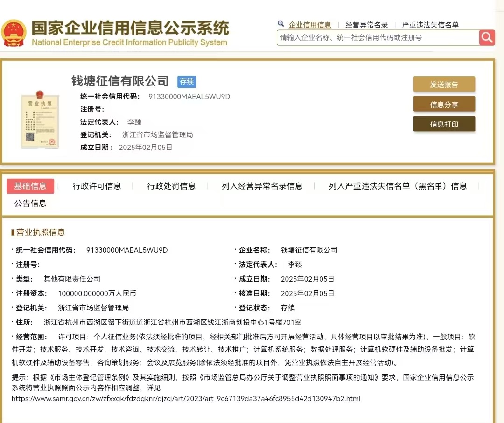The image size is (504, 423).
Task: Select the 基础信息 tab
Action: pos(30,186)
